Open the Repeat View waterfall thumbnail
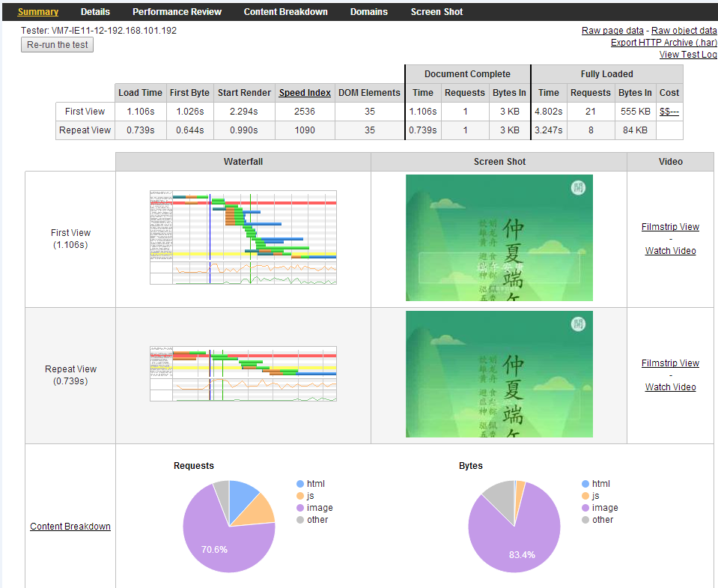 243,374
